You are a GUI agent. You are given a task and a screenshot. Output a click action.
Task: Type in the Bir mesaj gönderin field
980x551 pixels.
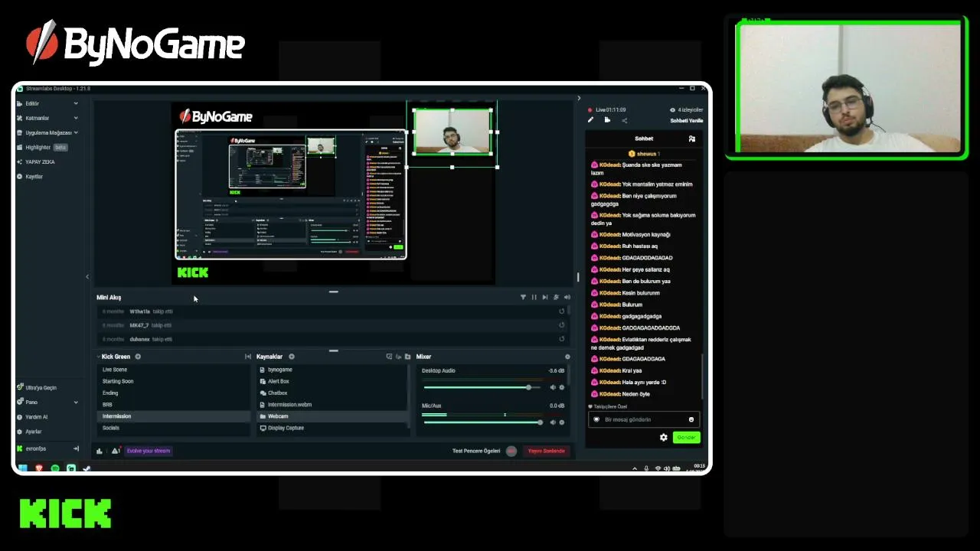(x=644, y=419)
